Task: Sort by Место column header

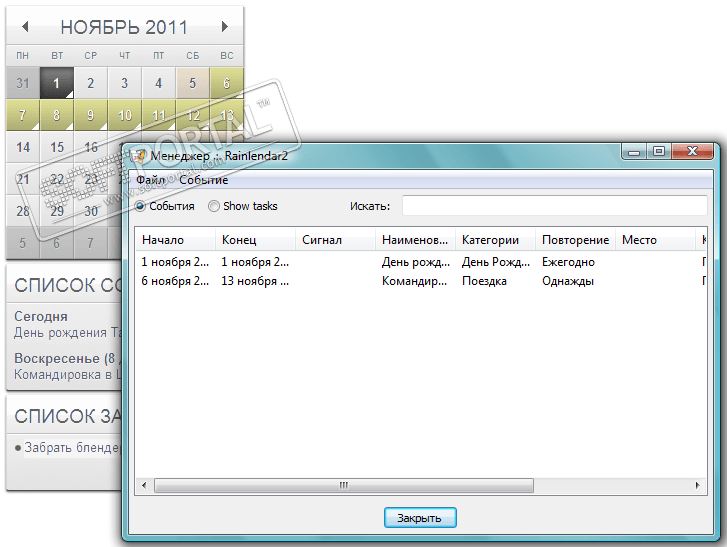Action: coord(656,240)
